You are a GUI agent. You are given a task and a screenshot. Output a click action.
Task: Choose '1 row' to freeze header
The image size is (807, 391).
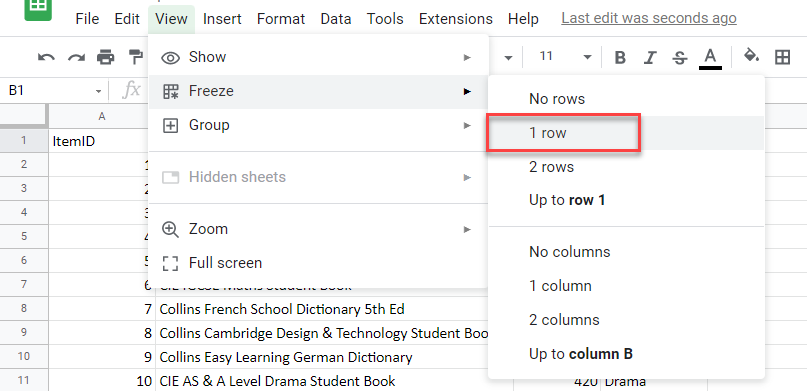[626, 133]
